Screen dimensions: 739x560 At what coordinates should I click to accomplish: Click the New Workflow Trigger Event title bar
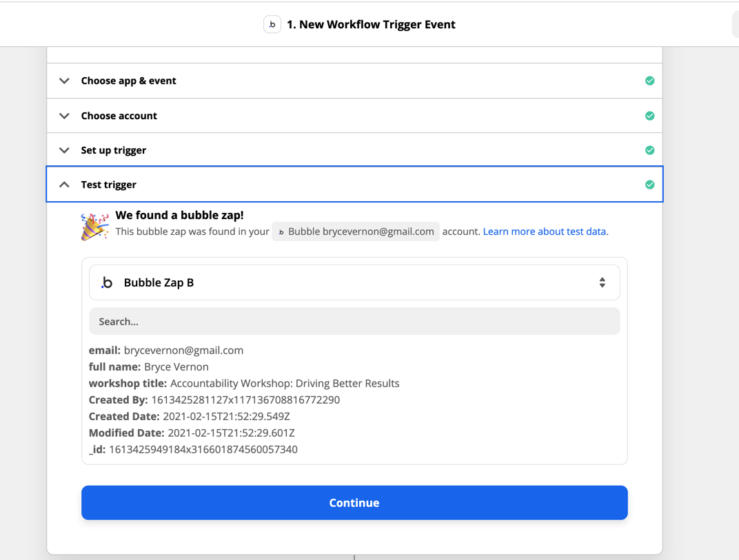(x=372, y=24)
